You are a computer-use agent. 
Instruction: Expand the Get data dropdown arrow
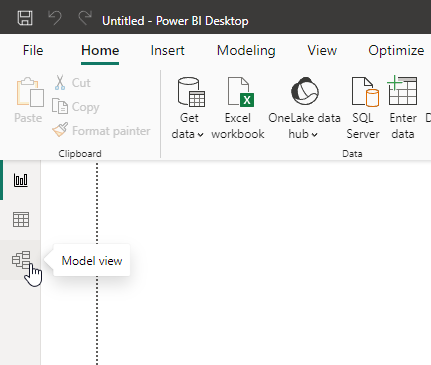[x=200, y=135]
